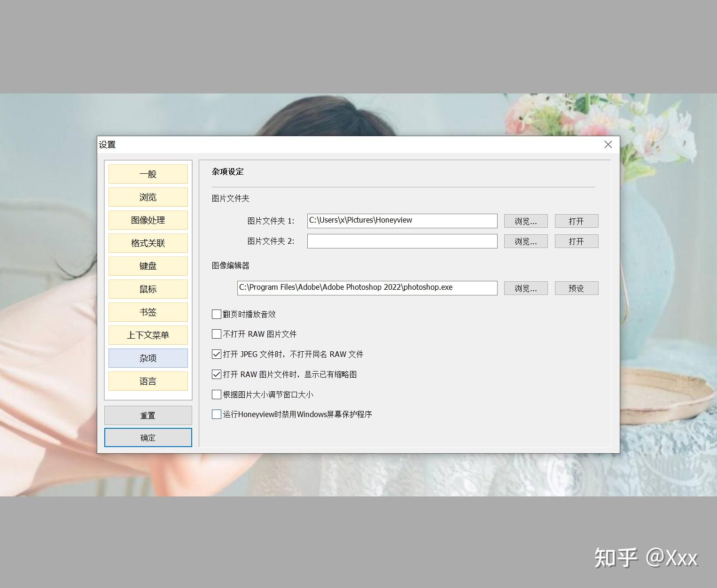Check disabling Windows screensaver while running Honeyview

click(x=216, y=414)
